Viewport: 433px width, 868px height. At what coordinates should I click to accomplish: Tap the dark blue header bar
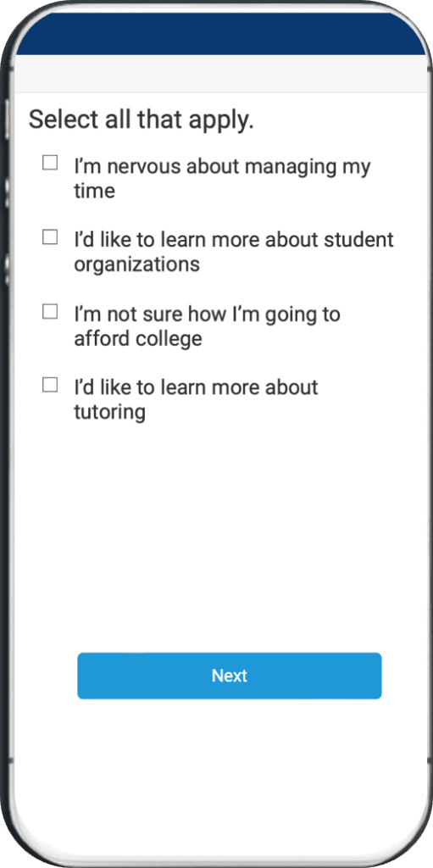click(221, 34)
